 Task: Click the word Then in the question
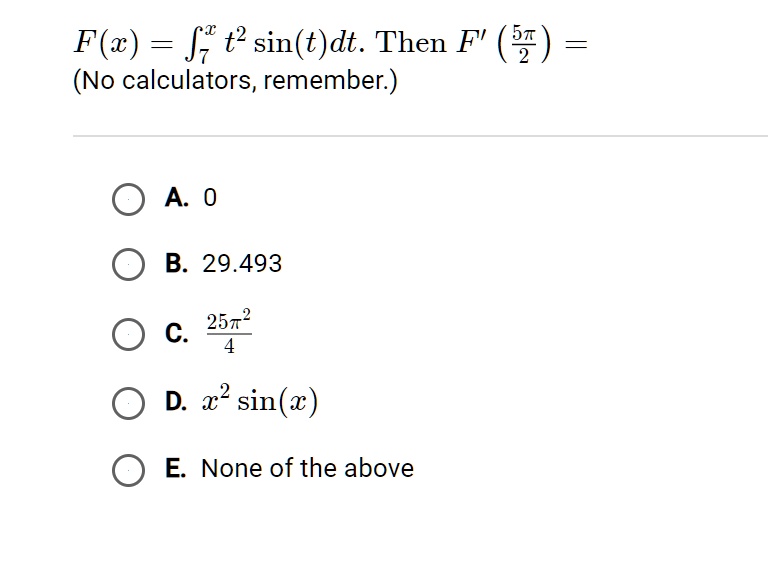tap(410, 43)
